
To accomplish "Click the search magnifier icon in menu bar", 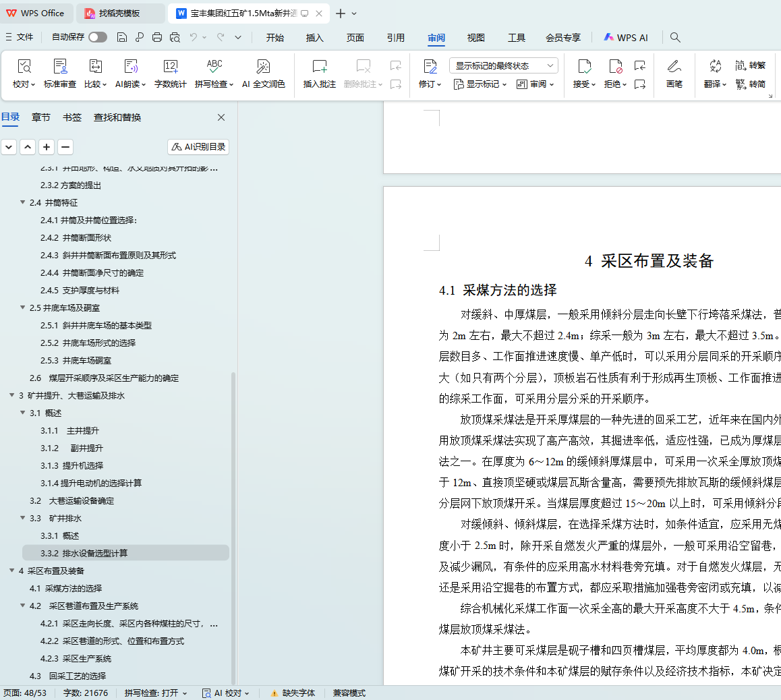I will (x=675, y=38).
